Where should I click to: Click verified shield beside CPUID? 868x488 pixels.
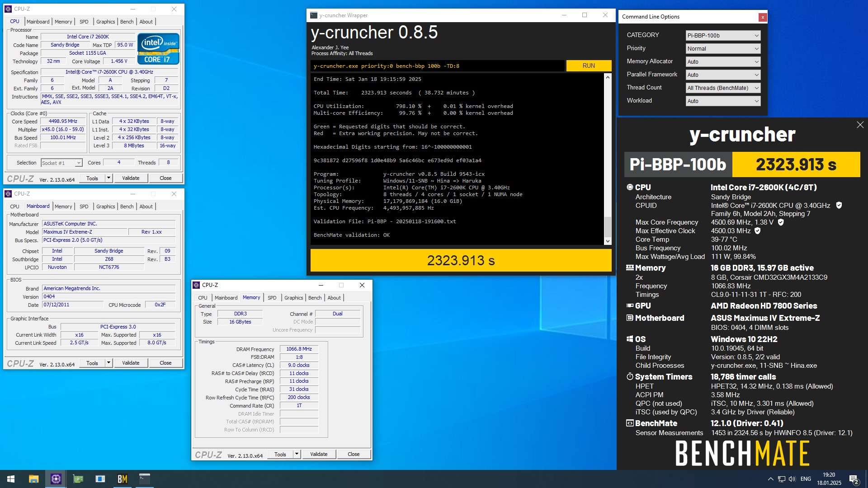pyautogui.click(x=839, y=206)
